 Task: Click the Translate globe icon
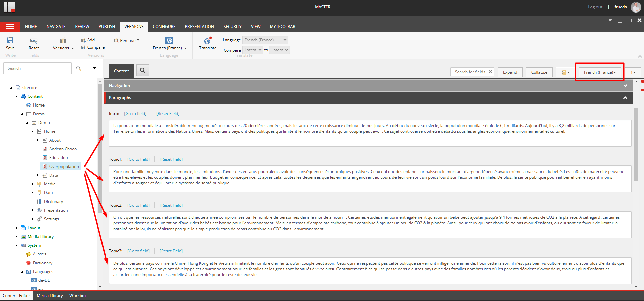pyautogui.click(x=208, y=41)
